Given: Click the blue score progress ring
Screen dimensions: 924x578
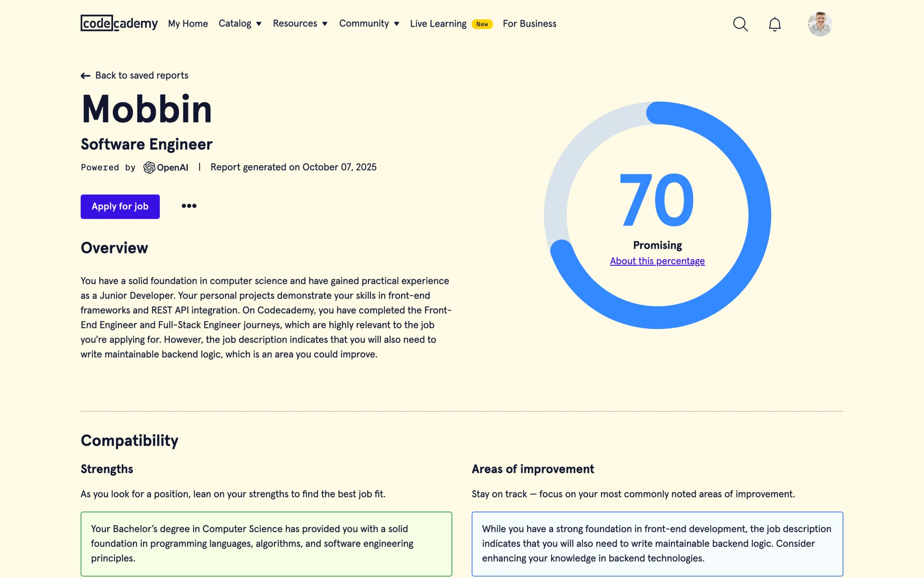Looking at the screenshot, I should click(759, 212).
